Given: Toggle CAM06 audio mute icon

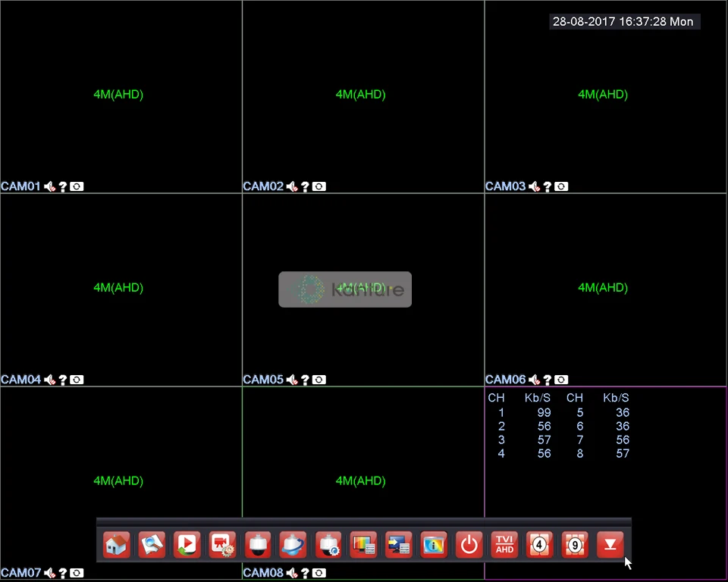Looking at the screenshot, I should pos(535,380).
